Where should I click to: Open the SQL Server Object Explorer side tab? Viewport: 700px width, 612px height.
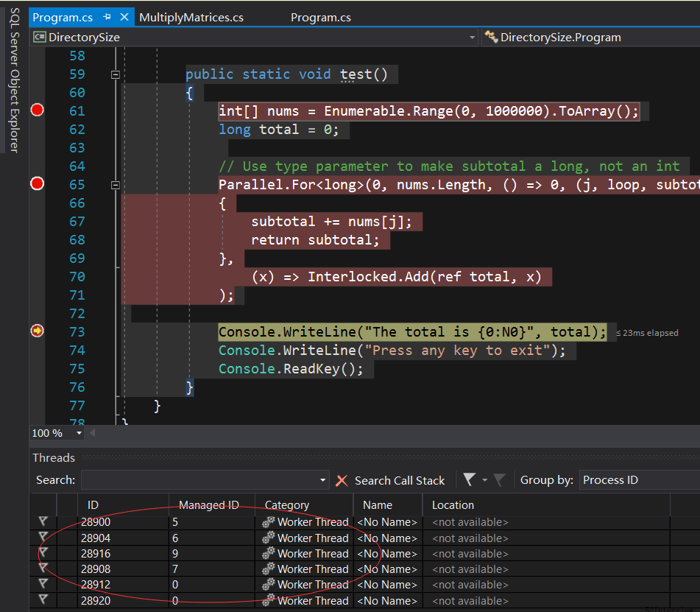15,80
